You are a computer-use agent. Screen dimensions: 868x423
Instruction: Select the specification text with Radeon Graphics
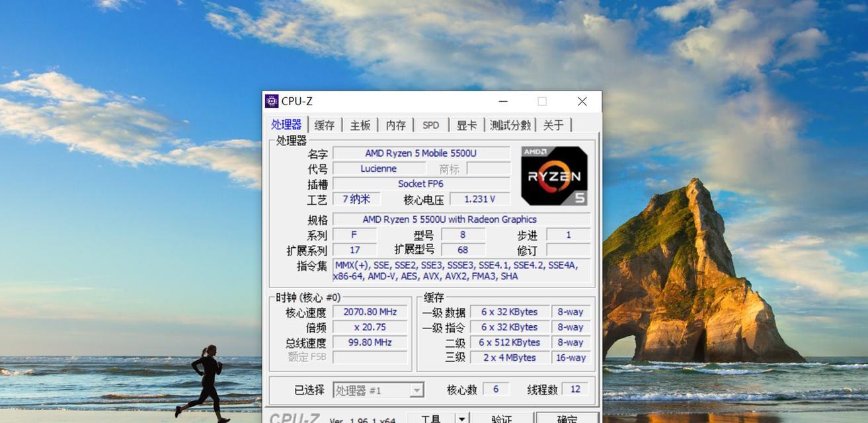(461, 219)
